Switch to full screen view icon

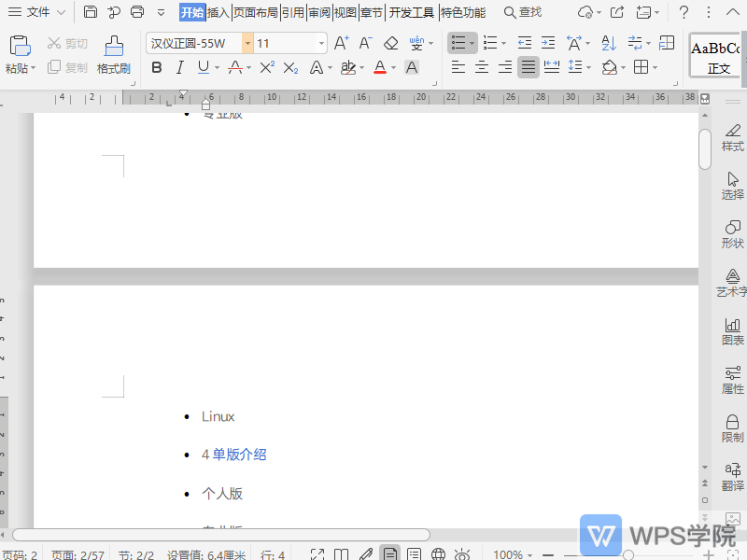317,554
